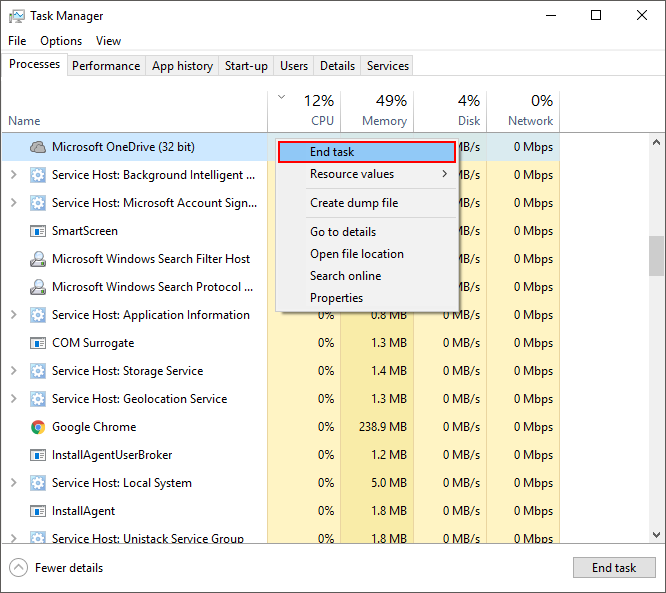This screenshot has width=666, height=593.
Task: Choose End task in context menu
Action: click(x=367, y=152)
